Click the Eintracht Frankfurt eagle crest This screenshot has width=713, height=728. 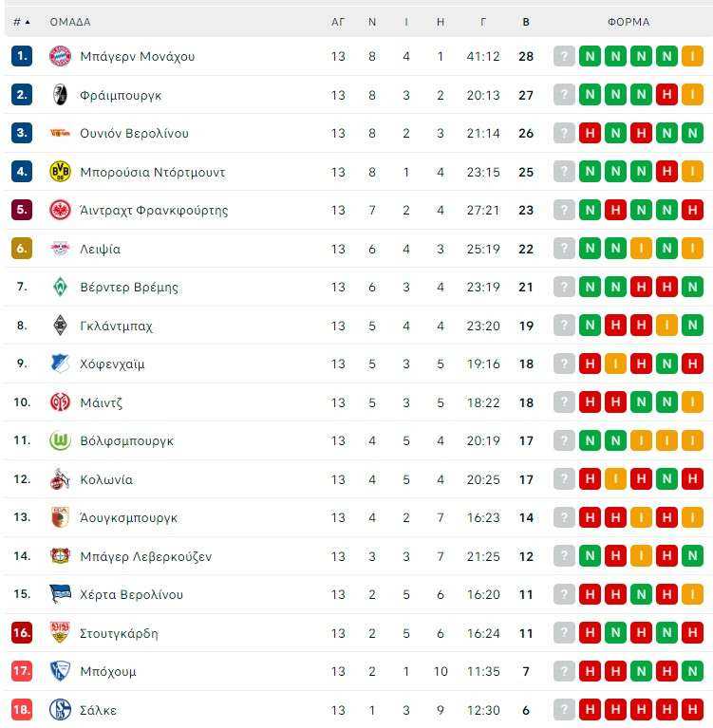[60, 210]
